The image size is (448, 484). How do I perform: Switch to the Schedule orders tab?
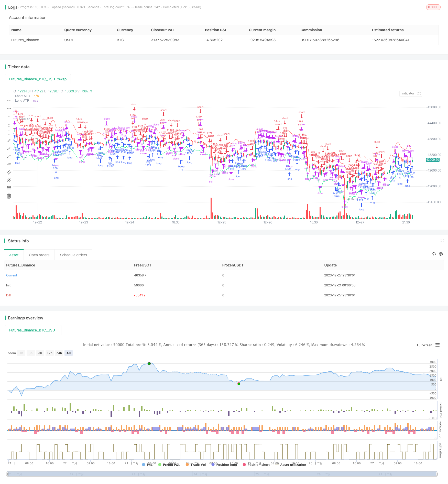click(73, 255)
